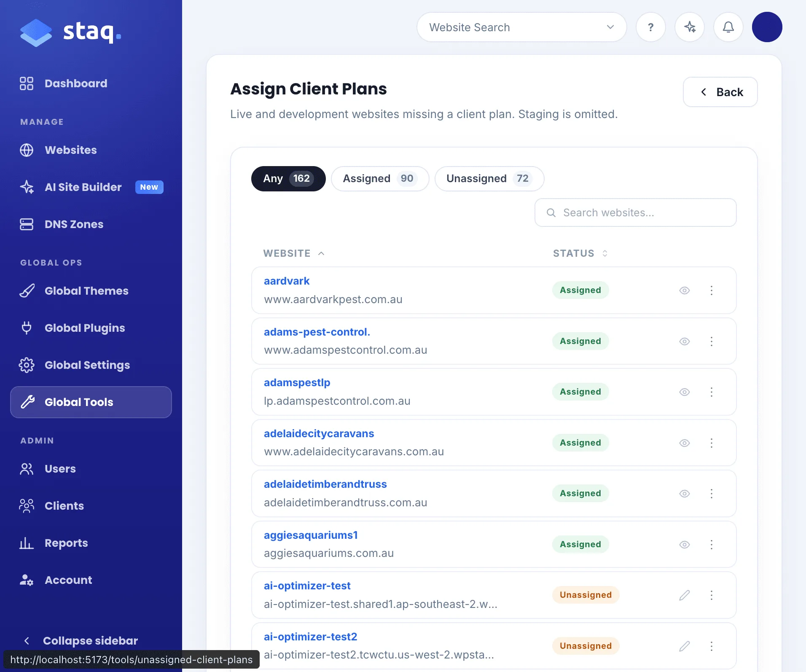The height and width of the screenshot is (672, 806).
Task: Open Websites in the sidebar
Action: tap(91, 150)
